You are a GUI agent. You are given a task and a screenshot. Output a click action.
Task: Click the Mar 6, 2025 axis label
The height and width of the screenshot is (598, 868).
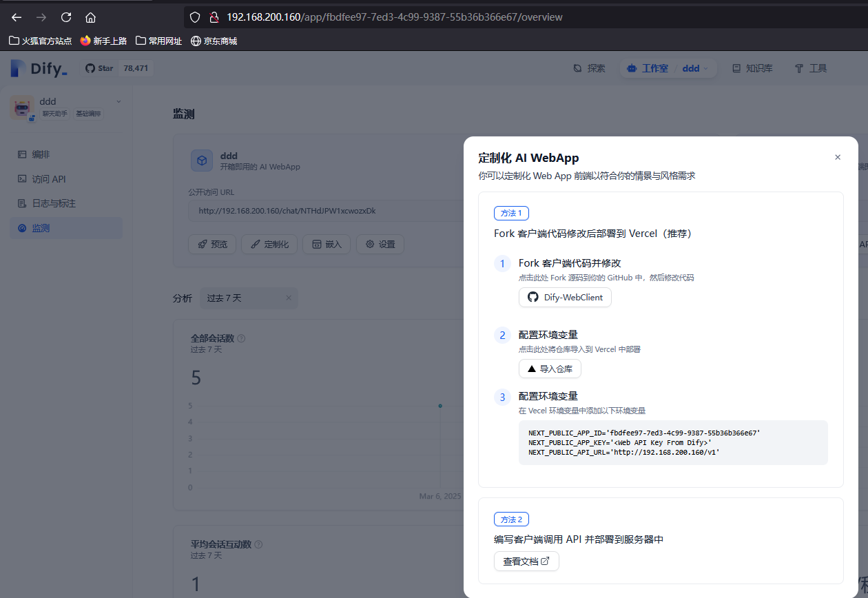click(x=440, y=496)
